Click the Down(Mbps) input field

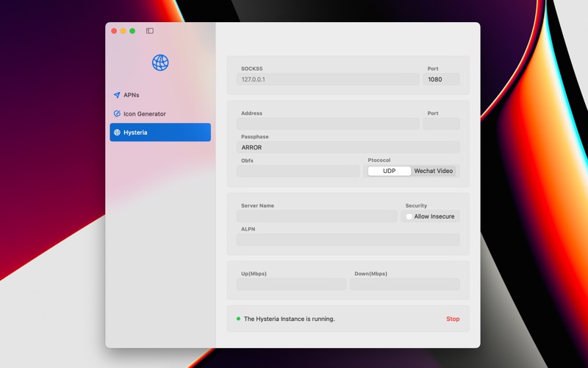[x=405, y=284]
